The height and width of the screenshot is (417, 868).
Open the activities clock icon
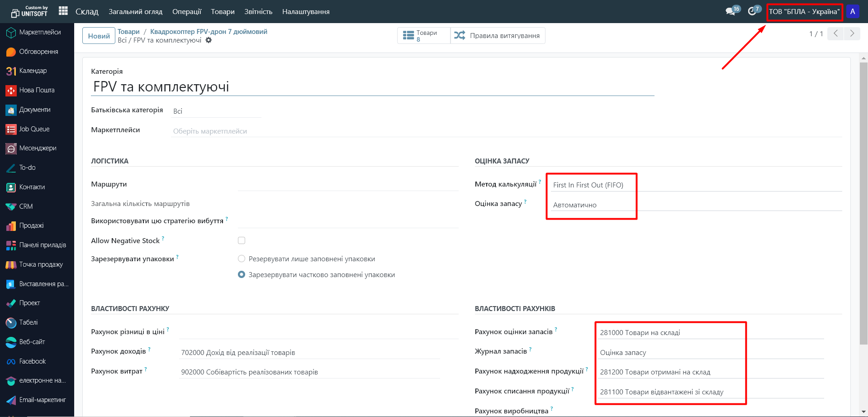point(752,11)
